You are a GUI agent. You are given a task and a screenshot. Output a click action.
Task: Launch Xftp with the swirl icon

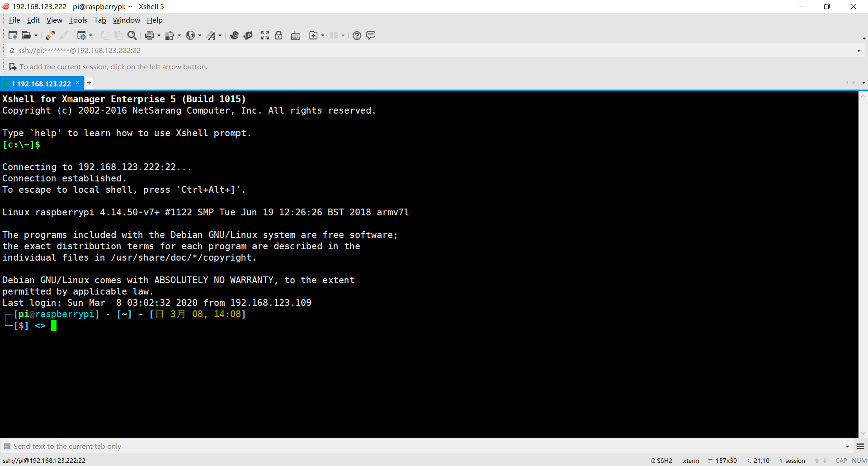[x=234, y=35]
